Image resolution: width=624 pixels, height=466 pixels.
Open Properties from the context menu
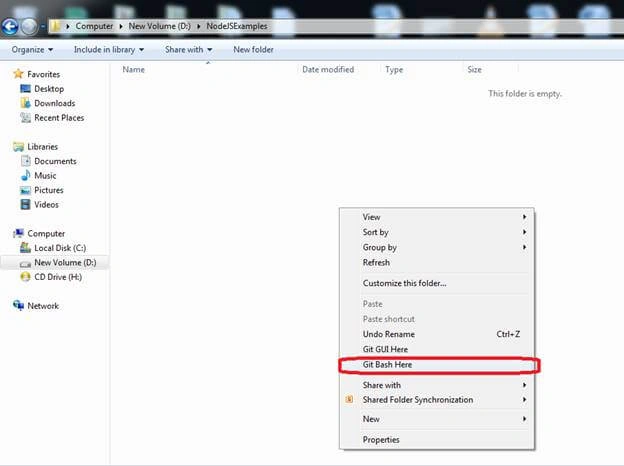[x=437, y=440]
